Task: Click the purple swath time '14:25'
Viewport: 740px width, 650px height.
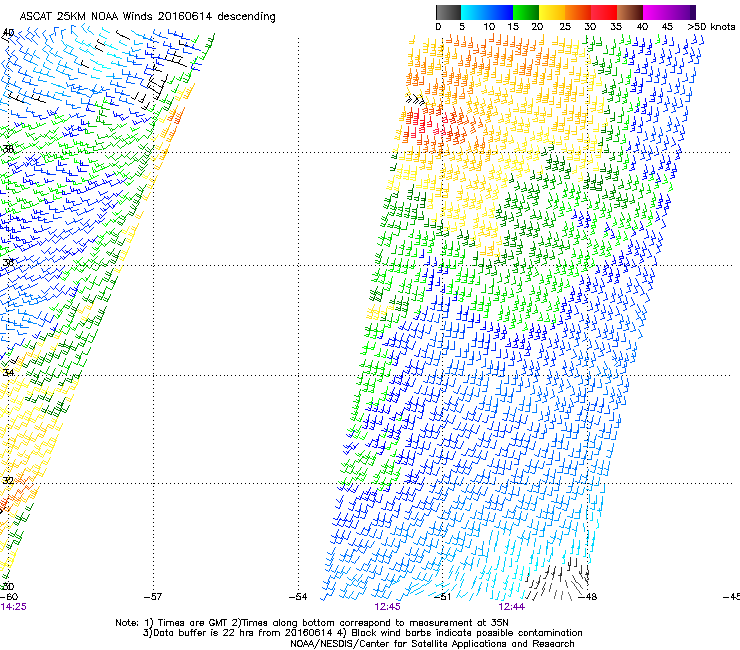Action: pos(13,607)
